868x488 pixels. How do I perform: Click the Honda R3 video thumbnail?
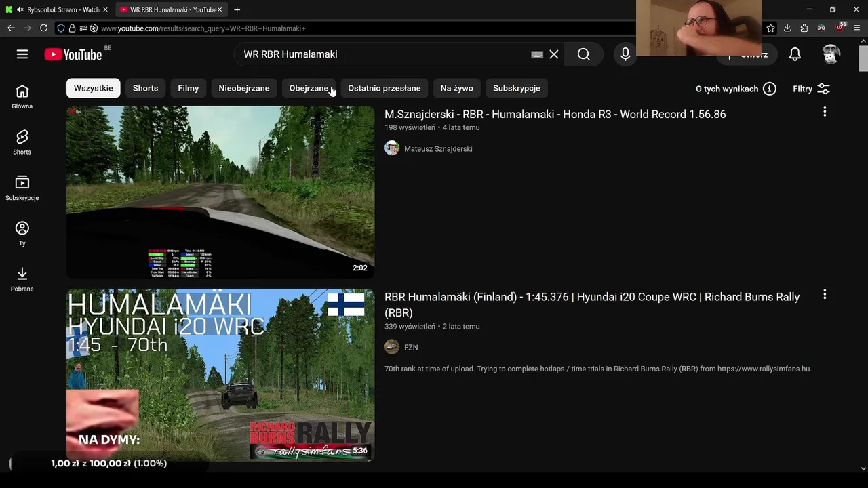click(x=220, y=192)
